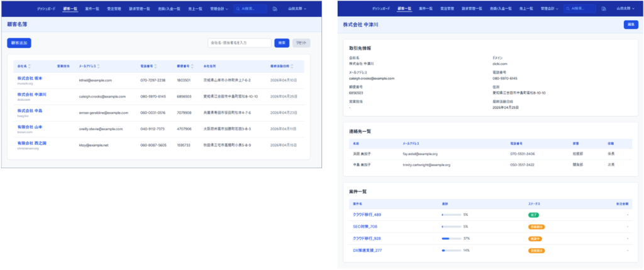Click emser.geraldine@example.com in customer list
The width and height of the screenshot is (644, 270).
pos(104,113)
